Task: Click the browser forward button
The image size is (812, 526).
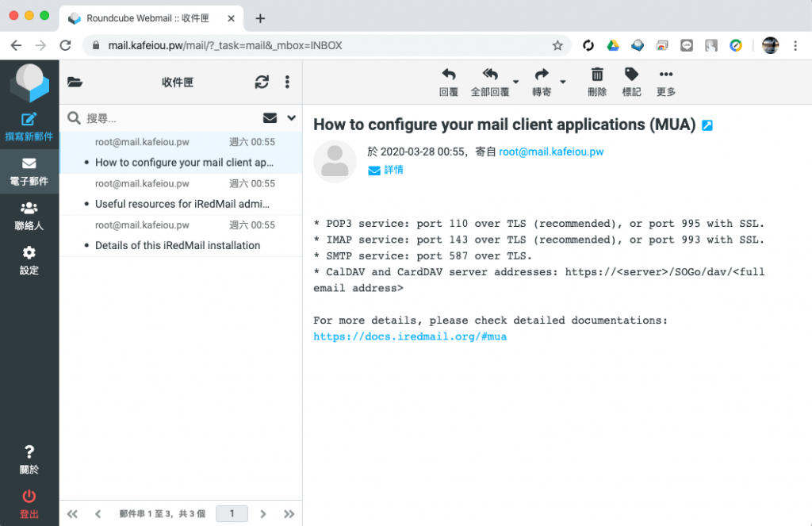Action: pyautogui.click(x=40, y=45)
